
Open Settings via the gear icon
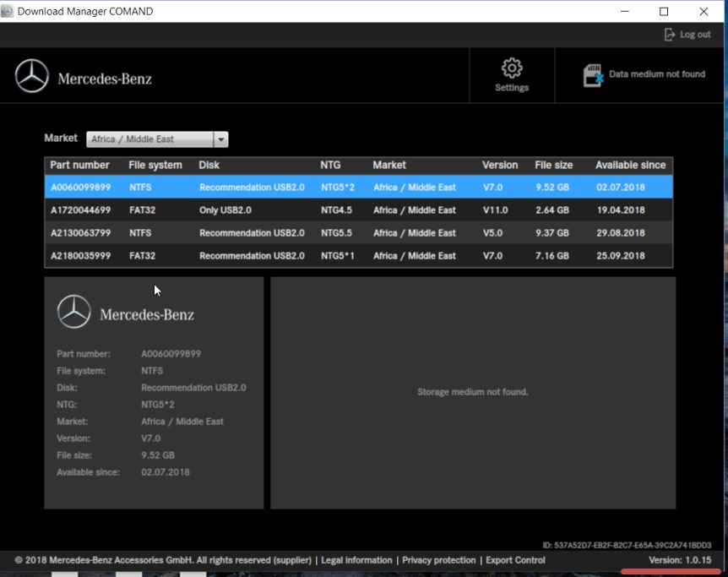pos(512,68)
